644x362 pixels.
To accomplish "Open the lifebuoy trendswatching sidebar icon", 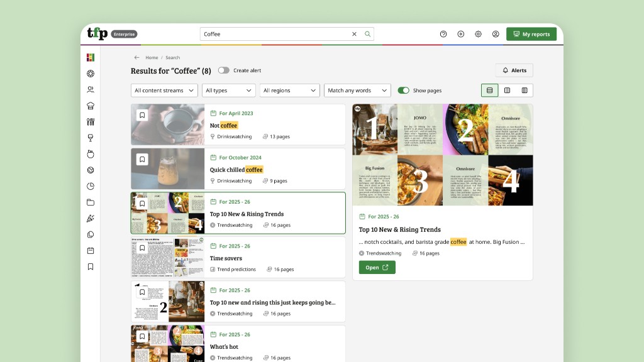I will 91,74.
